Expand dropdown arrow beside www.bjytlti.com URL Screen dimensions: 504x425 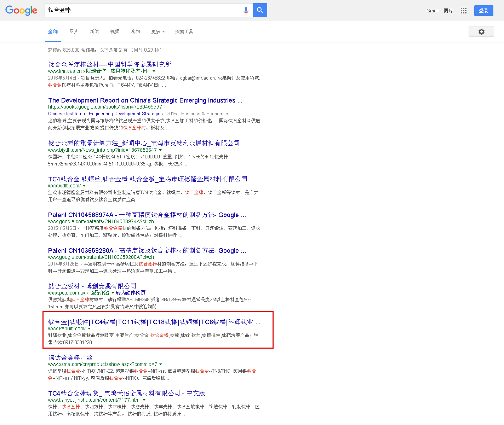pyautogui.click(x=160, y=150)
